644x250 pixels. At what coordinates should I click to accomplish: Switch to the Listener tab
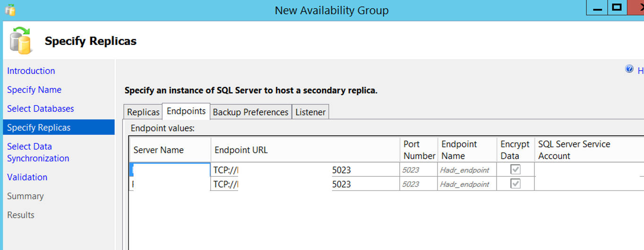(x=310, y=112)
